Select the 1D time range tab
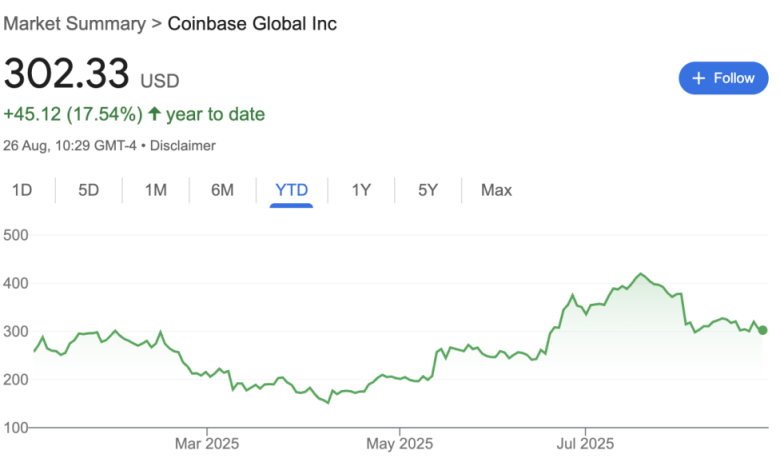 (22, 190)
